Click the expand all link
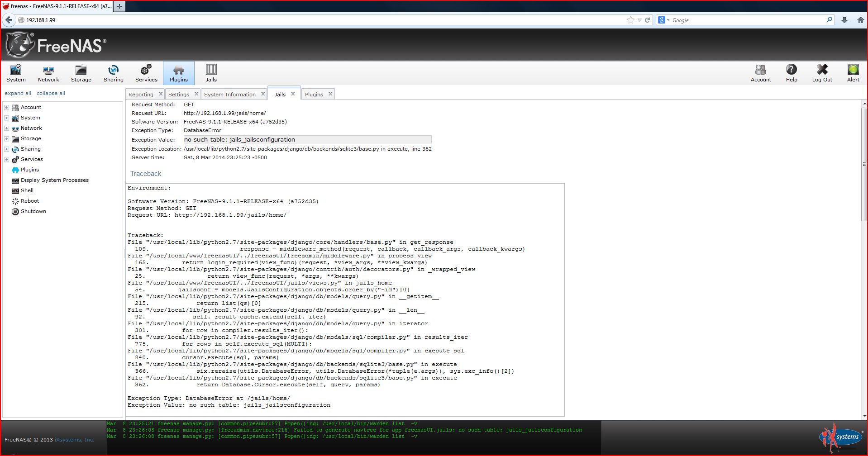 (x=18, y=93)
